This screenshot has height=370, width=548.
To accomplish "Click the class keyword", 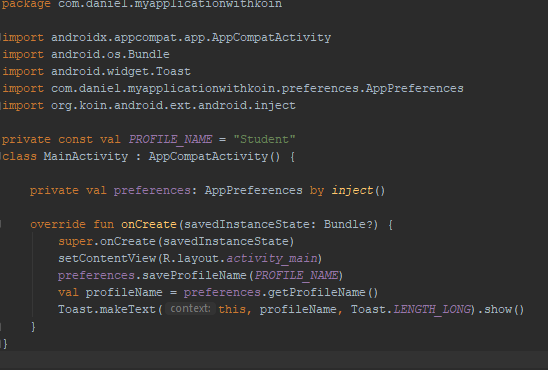I will [x=19, y=156].
